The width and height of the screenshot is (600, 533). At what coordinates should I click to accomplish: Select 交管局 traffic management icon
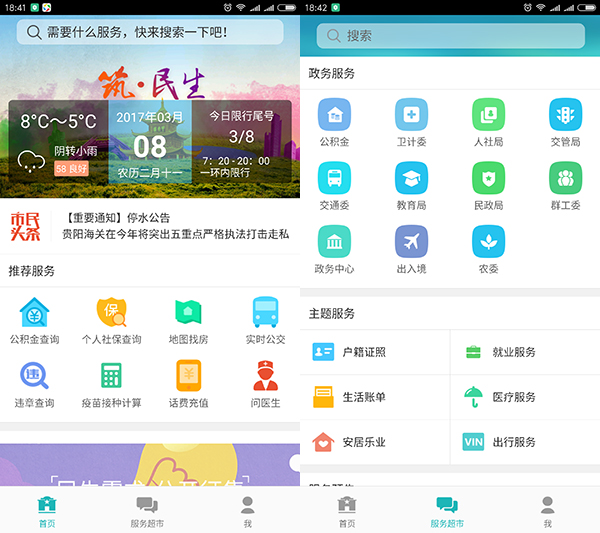pos(566,122)
